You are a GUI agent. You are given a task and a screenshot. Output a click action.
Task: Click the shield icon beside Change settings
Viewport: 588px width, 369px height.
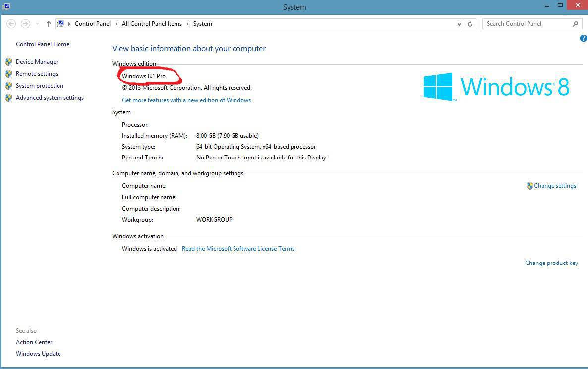tap(529, 186)
